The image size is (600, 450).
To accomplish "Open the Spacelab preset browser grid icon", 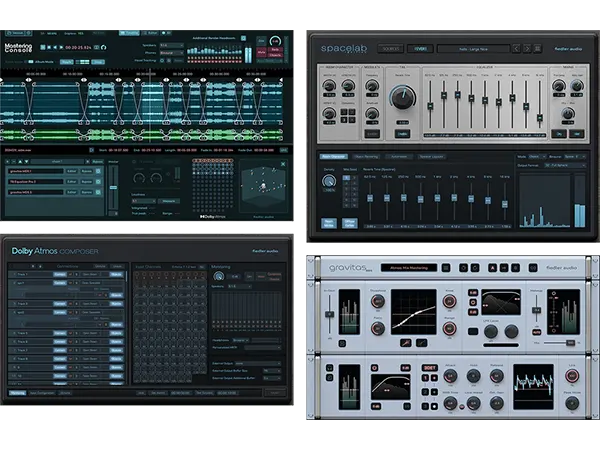I will click(x=538, y=49).
